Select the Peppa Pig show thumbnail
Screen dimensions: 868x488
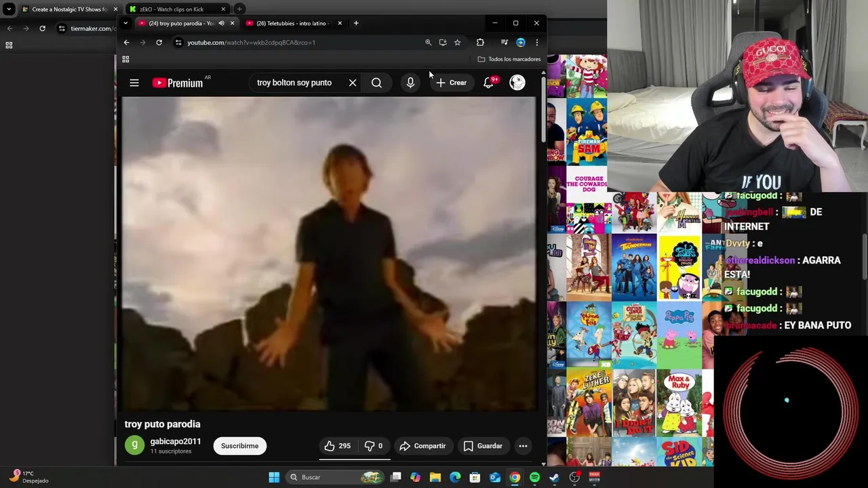(x=679, y=335)
